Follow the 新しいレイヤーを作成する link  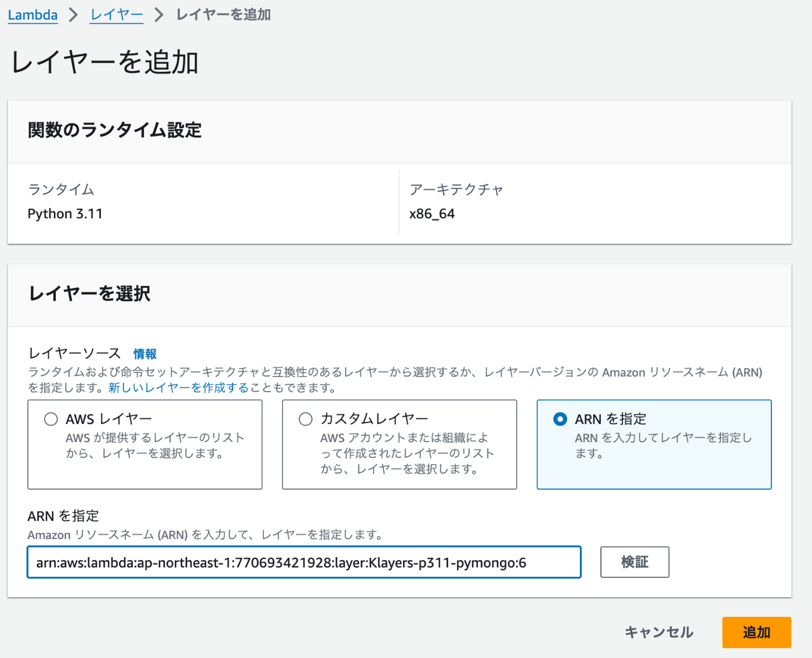(179, 388)
